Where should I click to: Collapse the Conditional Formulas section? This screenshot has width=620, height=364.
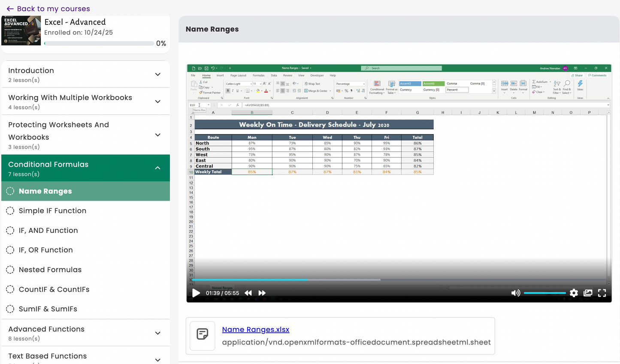[158, 168]
